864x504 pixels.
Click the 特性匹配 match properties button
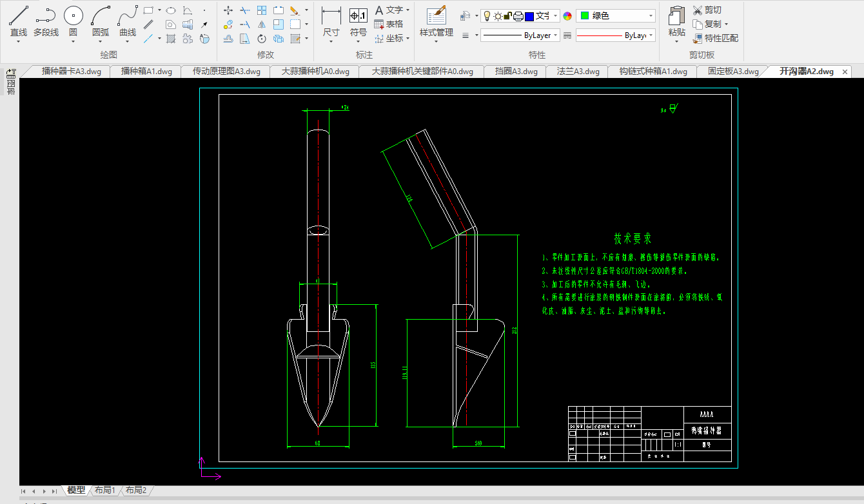(715, 38)
